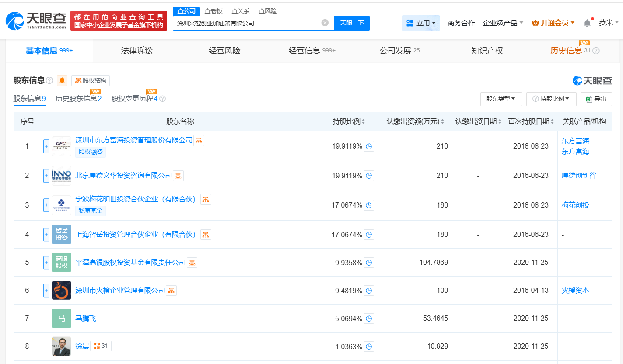The height and width of the screenshot is (364, 623).
Task: Open pie chart icon for 19.9119% first row
Action: tap(369, 146)
